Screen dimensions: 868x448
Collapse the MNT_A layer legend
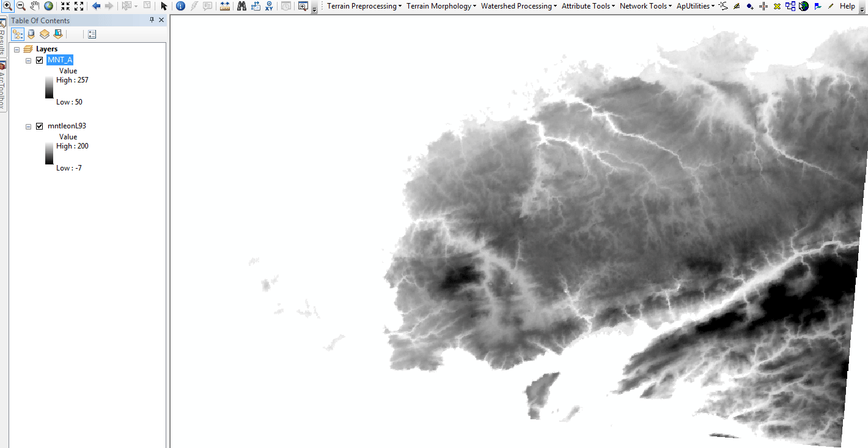(x=29, y=60)
